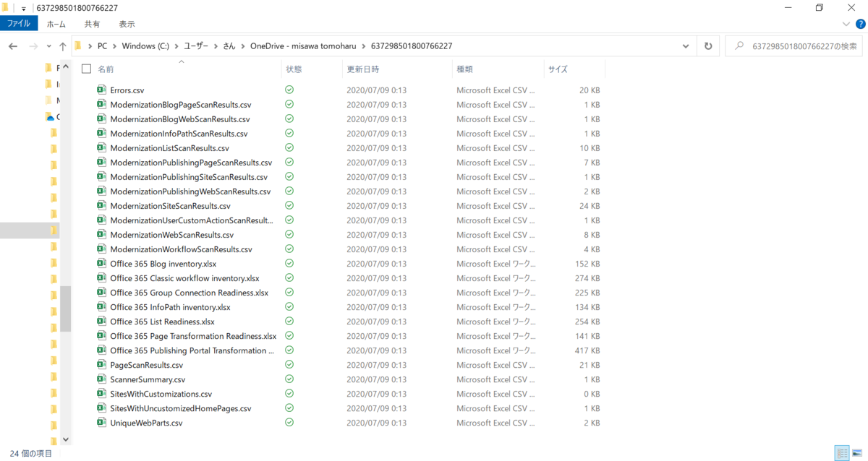868x461 pixels.
Task: Click navigation pane scroll down arrow
Action: tap(66, 439)
